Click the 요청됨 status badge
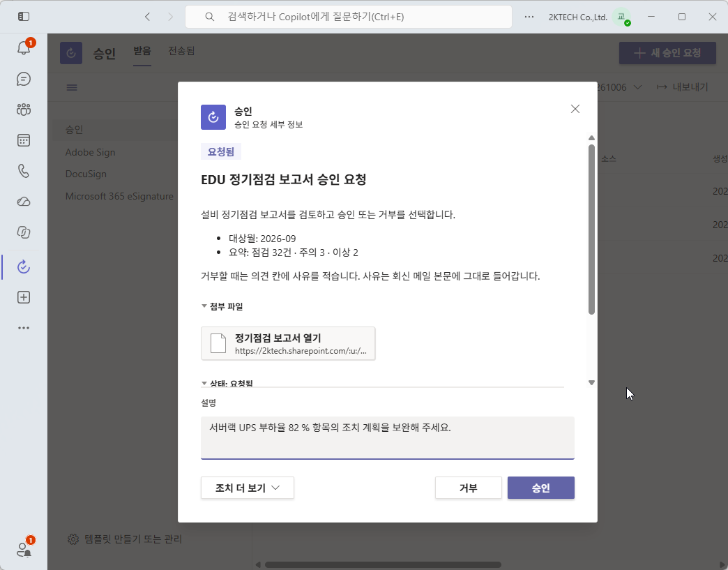The image size is (728, 570). pos(221,152)
